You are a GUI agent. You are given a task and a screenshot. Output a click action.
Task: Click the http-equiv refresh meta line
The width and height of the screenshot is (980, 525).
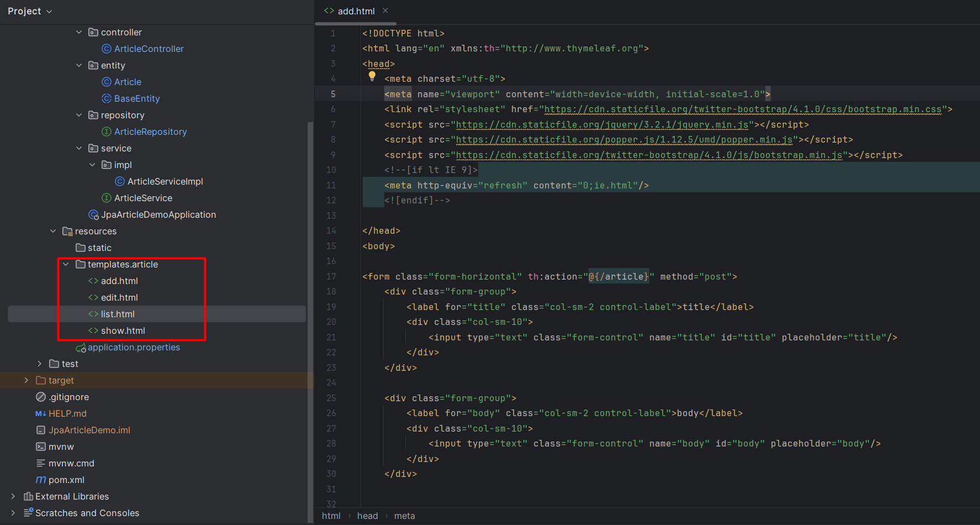pos(517,185)
